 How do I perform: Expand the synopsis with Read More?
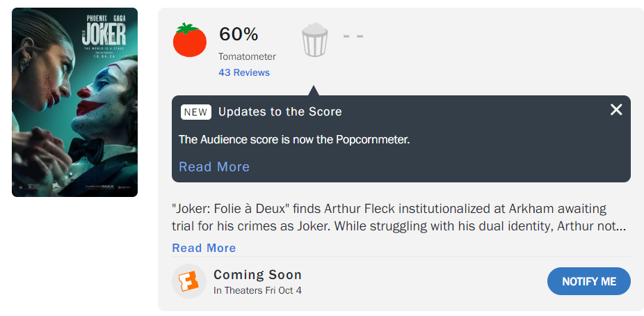(204, 248)
